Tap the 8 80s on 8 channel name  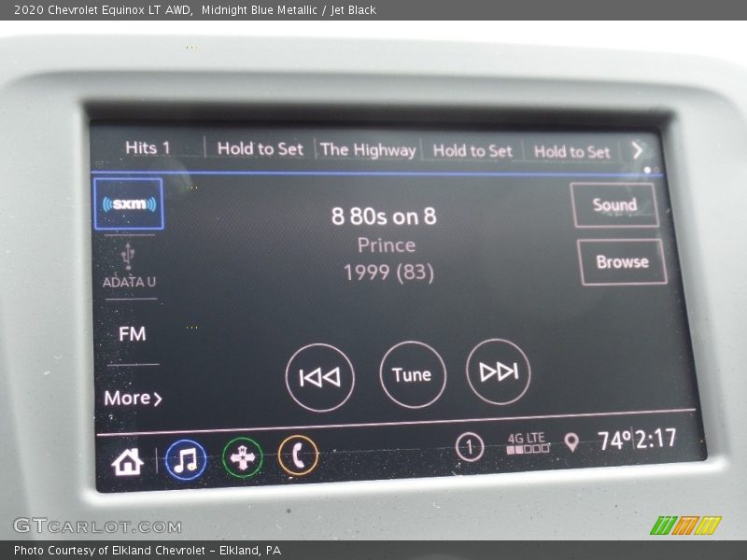pos(384,217)
